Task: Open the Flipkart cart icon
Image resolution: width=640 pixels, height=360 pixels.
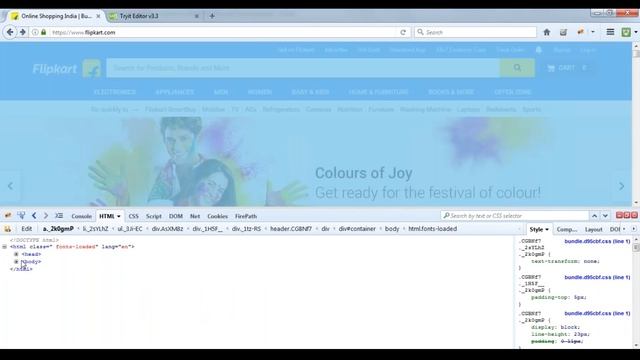Action: (551, 68)
